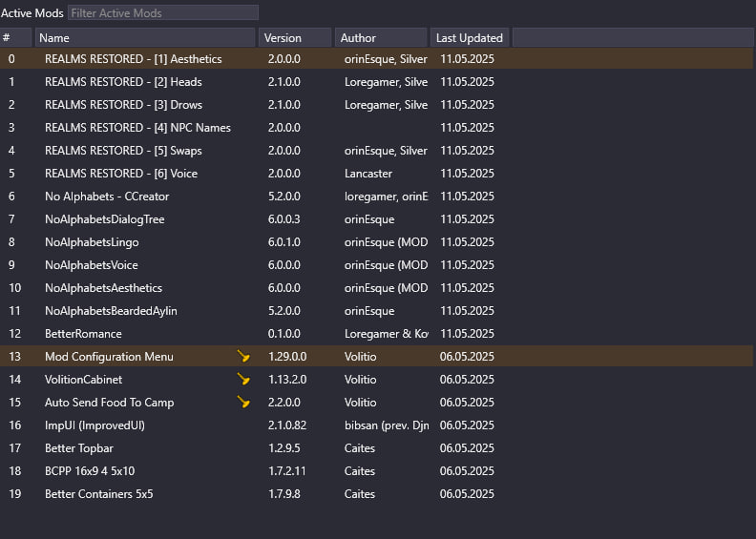Click version 0.1.0.0 of BetterRomance
Viewport: 756px width, 539px height.
[284, 333]
